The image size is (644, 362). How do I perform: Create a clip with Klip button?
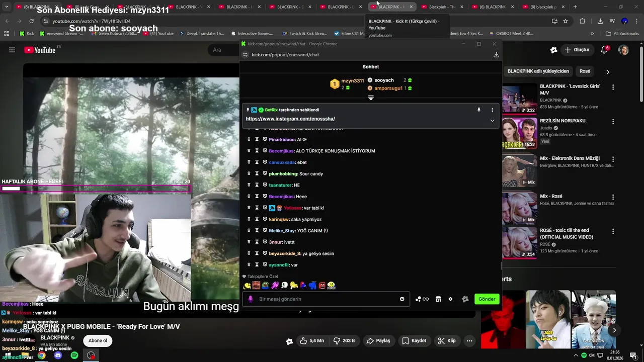point(447,341)
